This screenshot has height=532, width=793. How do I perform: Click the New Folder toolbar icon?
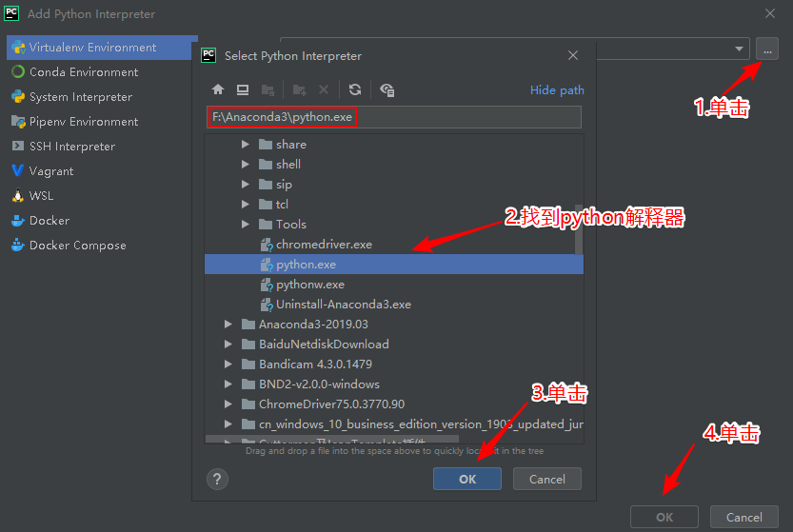click(300, 89)
